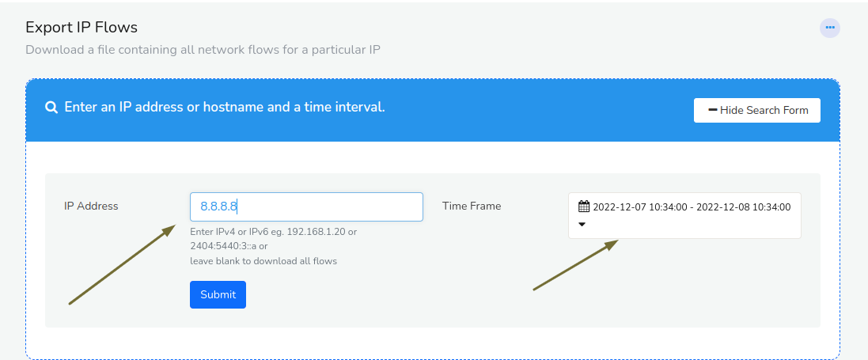Click the '2404:5440:3::a or' example text
Screen dimensions: 868x360
pos(229,246)
